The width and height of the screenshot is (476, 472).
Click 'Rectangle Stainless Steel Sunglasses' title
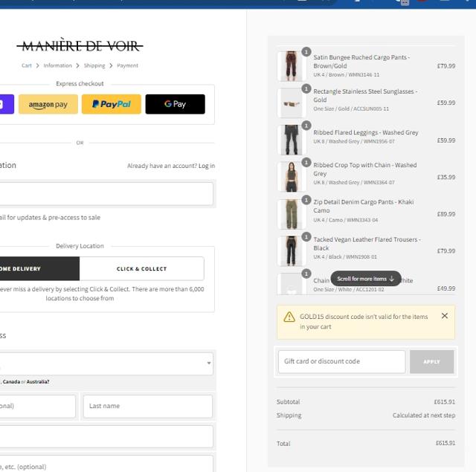(365, 96)
